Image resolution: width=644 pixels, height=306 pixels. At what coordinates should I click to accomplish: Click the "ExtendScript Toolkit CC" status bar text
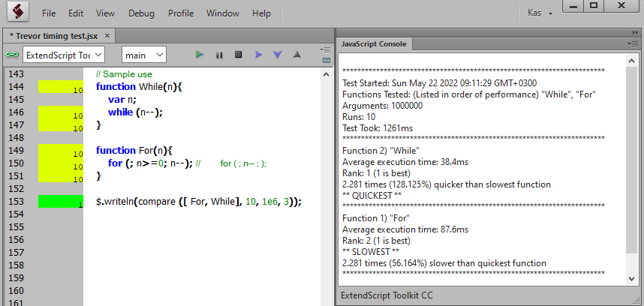pos(387,295)
